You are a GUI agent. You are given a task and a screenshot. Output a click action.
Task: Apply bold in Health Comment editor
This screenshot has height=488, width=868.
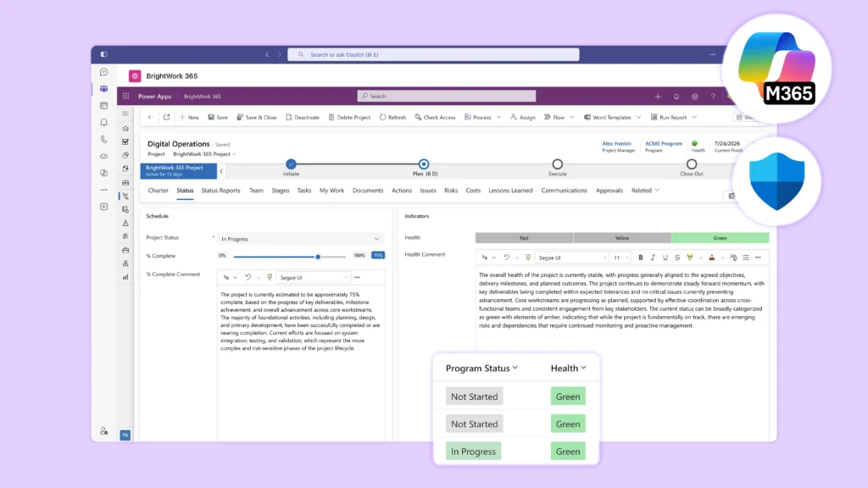pyautogui.click(x=641, y=258)
